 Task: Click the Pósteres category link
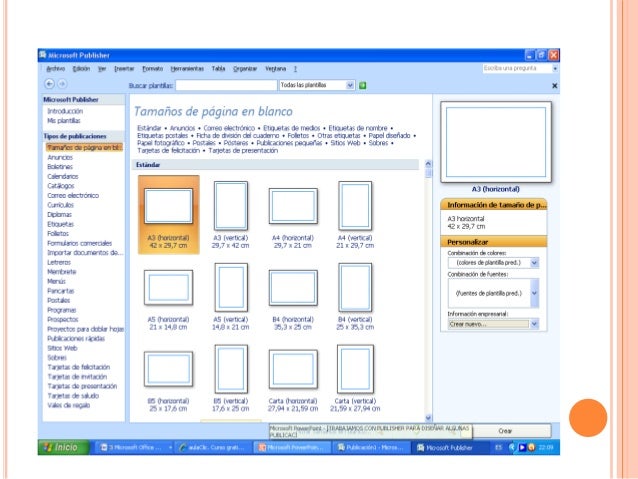[236, 143]
